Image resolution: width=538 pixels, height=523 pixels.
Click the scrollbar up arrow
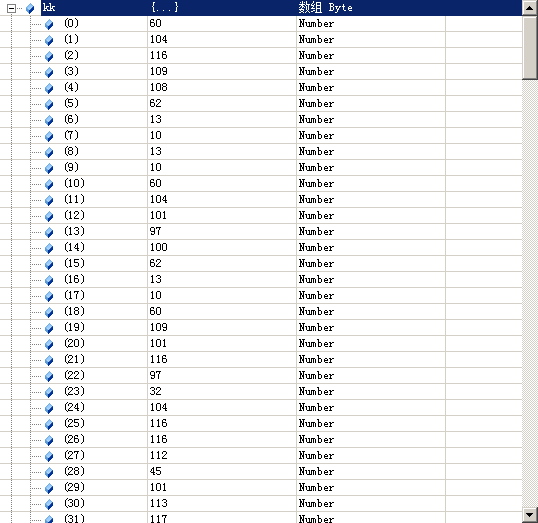click(x=530, y=8)
